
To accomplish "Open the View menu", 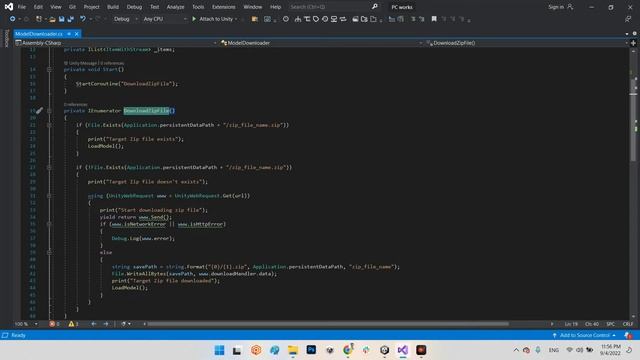I will pos(56,7).
